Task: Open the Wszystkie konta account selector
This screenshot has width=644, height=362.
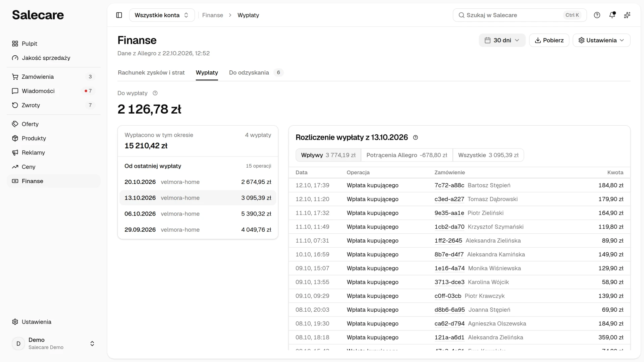Action: [162, 15]
